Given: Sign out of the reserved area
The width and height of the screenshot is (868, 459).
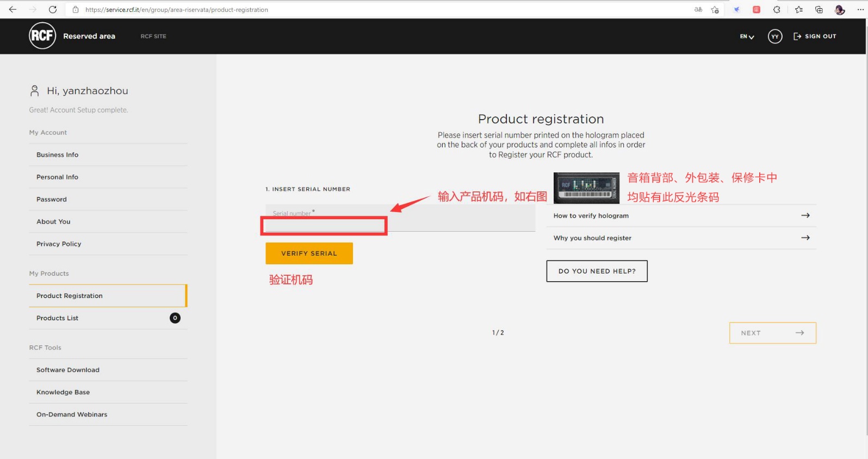Looking at the screenshot, I should [815, 36].
